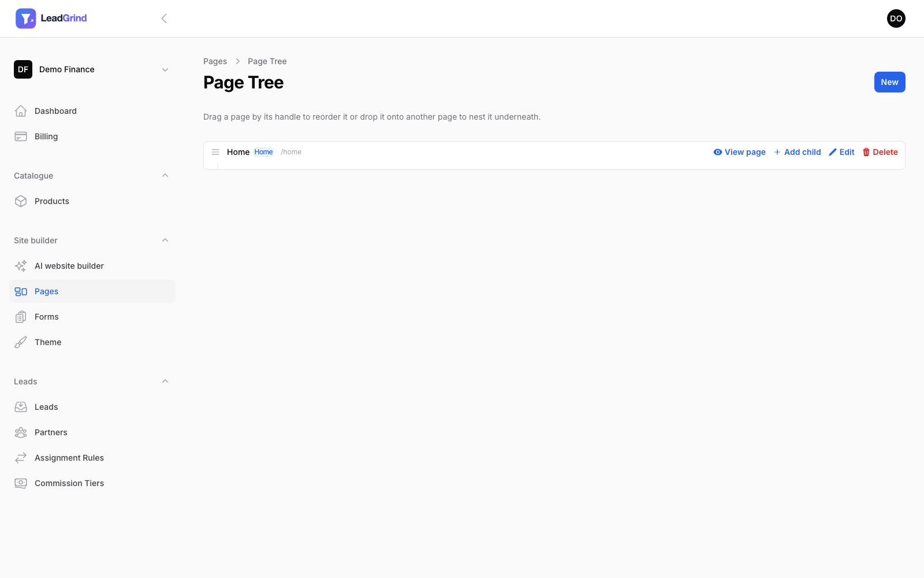Click the Assignment Rules arrows icon

coord(21,458)
